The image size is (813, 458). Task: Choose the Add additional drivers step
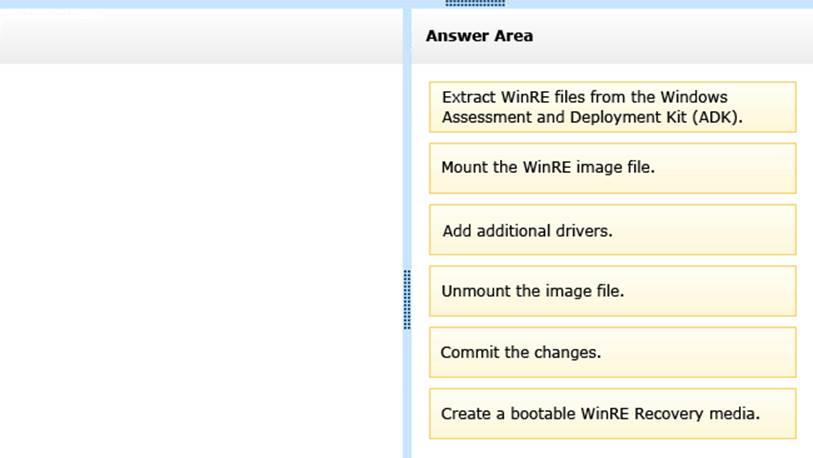(612, 230)
